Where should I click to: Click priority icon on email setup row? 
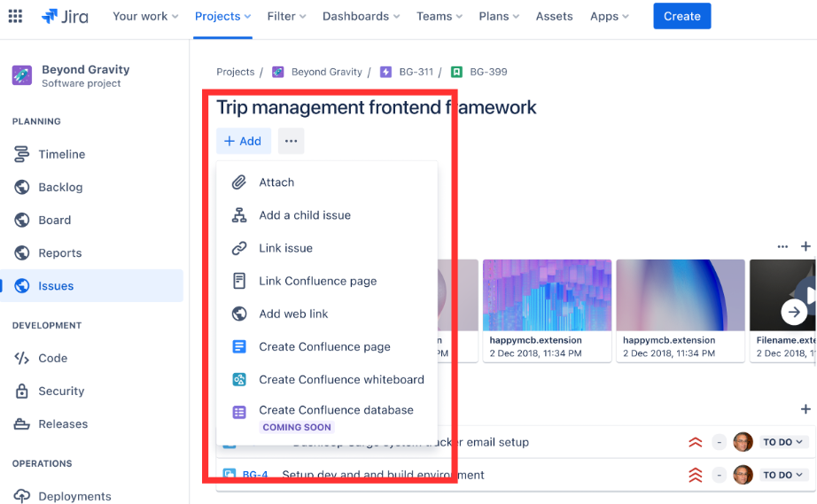[x=695, y=442]
